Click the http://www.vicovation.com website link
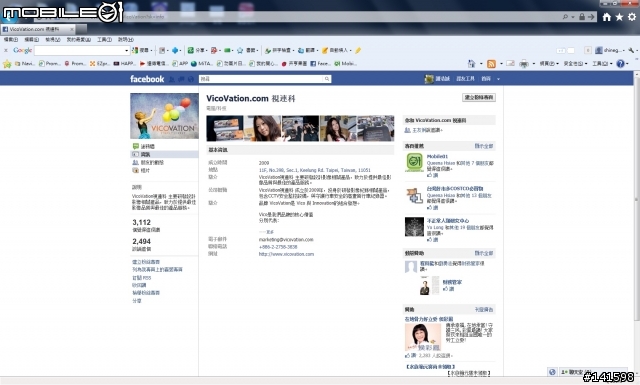Viewport: 640px width, 385px height. [286, 254]
